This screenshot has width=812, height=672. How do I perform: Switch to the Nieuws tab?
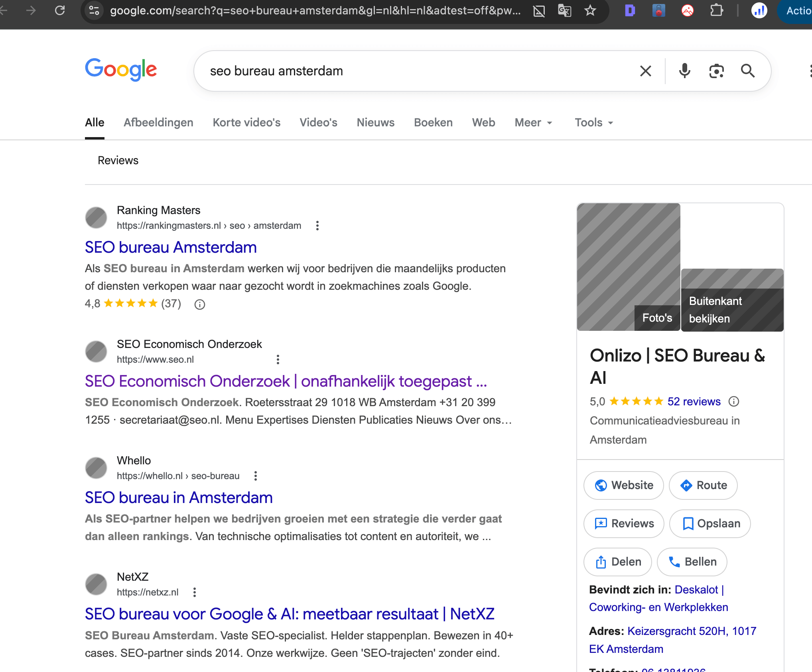tap(376, 123)
